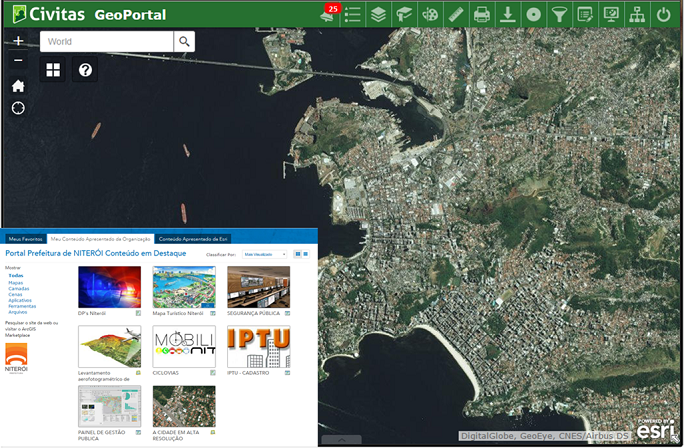Open the IPTU - CADASTRO thumbnail
Viewport: 684px width, 448px height.
[259, 347]
